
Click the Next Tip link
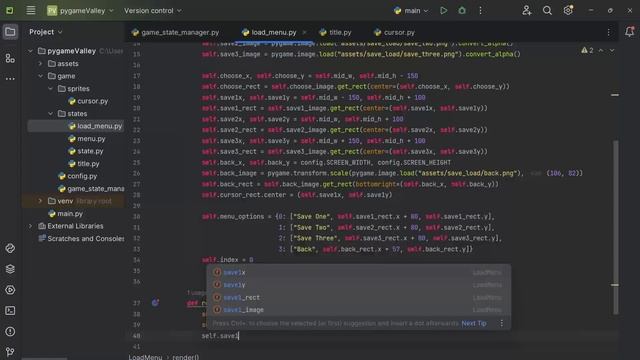[x=474, y=323]
